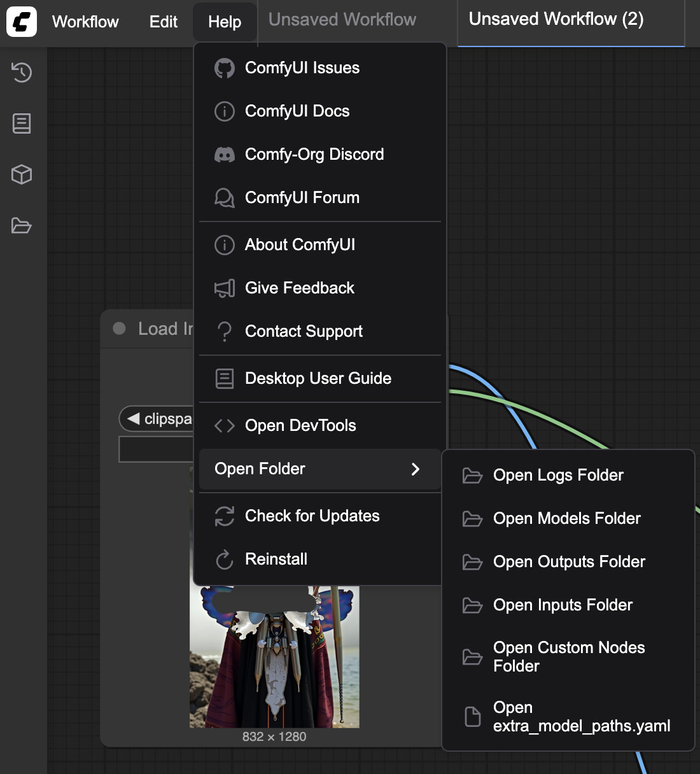Open Desktop User Guide menu entry
This screenshot has height=774, width=700.
click(x=320, y=379)
